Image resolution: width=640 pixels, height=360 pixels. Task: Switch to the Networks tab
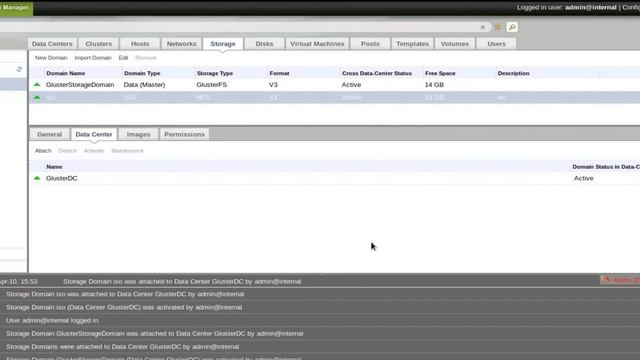click(x=182, y=44)
